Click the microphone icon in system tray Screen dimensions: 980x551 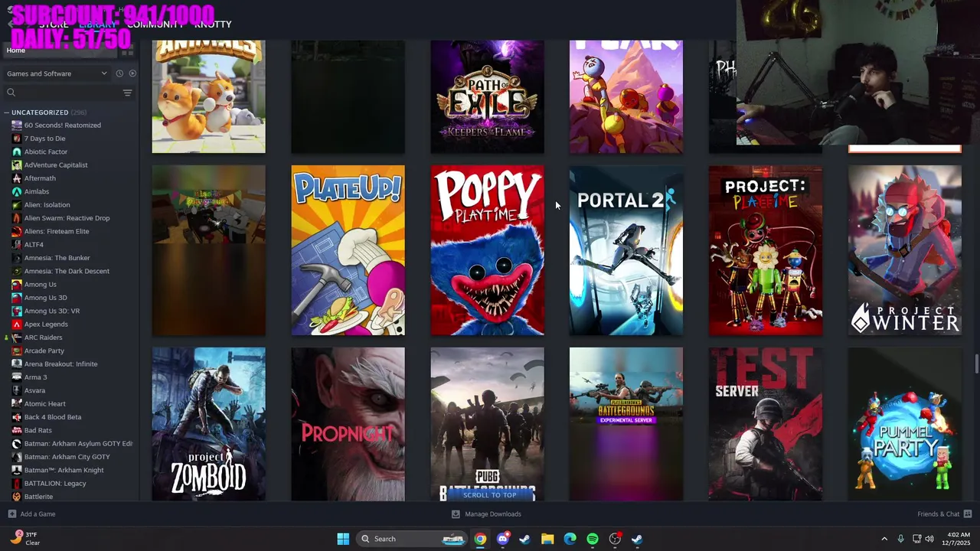point(900,539)
